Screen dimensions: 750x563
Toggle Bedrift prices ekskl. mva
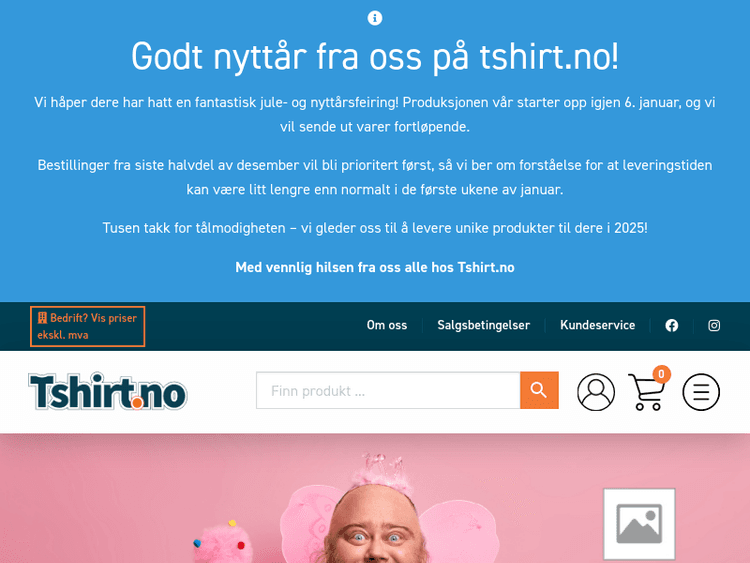click(x=88, y=326)
